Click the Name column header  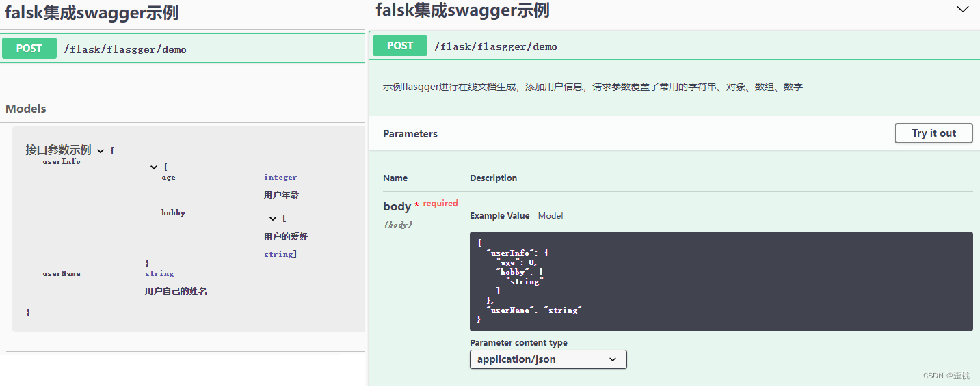point(395,178)
